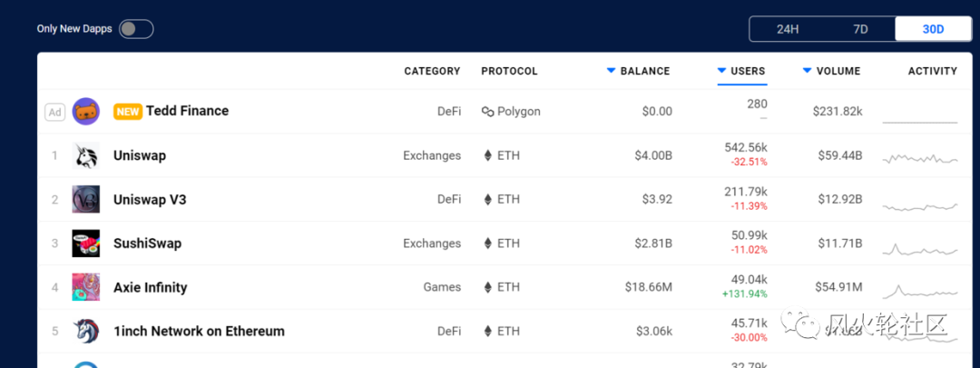
Task: Click the 1inch Network unicorn icon
Action: point(85,331)
